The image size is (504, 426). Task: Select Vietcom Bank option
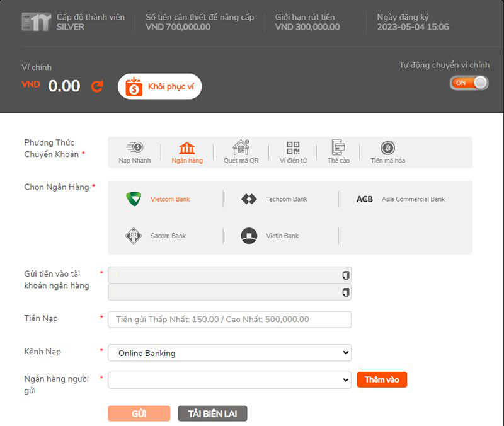tap(158, 199)
